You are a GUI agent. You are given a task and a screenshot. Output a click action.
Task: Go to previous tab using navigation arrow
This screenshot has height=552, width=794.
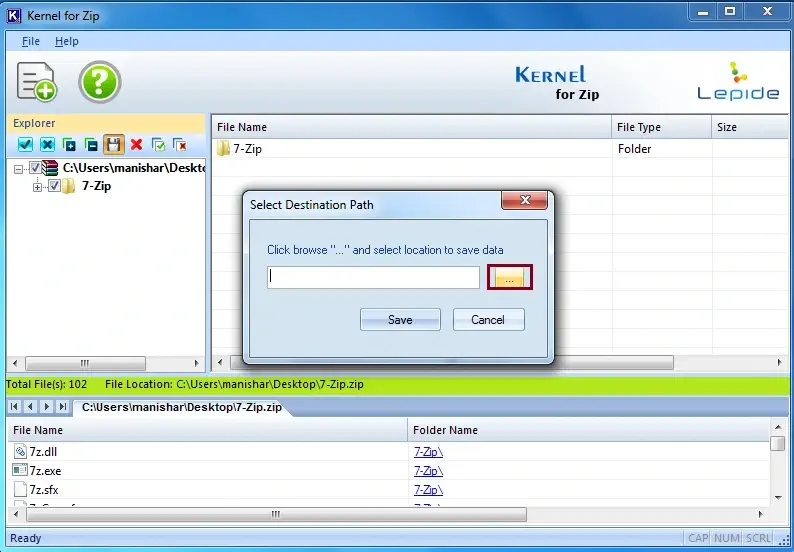coord(30,406)
